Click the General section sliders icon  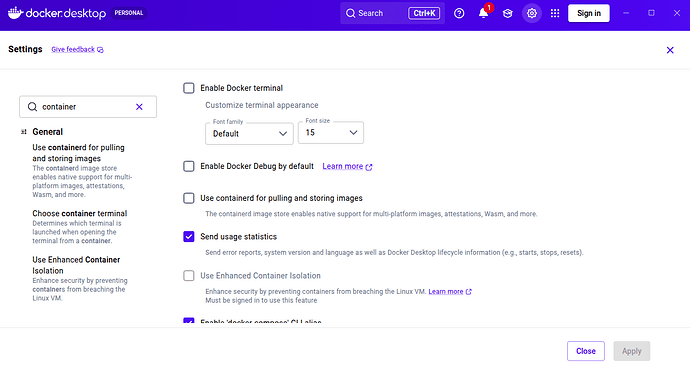24,132
